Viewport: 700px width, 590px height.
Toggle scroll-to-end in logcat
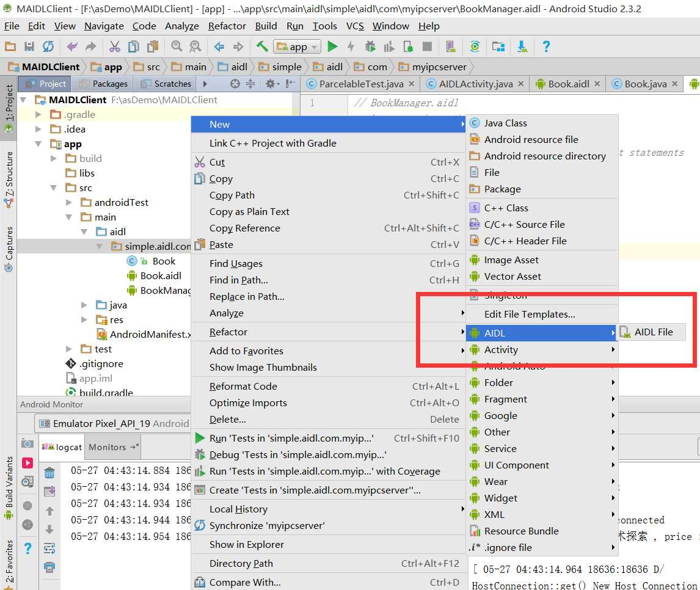(x=49, y=492)
